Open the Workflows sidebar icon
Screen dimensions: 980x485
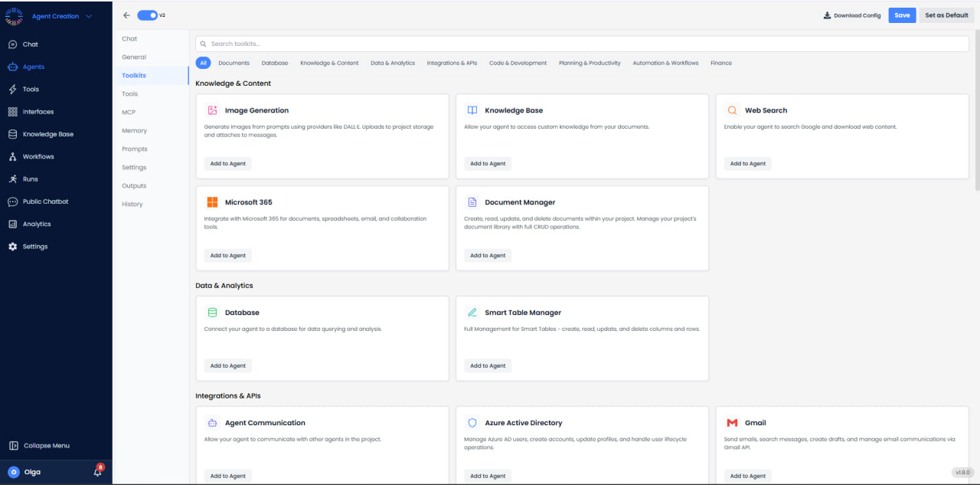point(12,156)
